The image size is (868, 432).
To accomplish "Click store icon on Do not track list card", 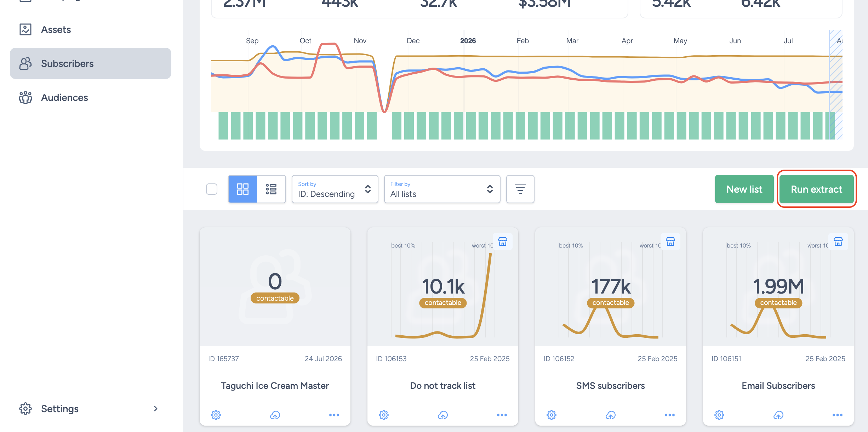I will coord(503,241).
